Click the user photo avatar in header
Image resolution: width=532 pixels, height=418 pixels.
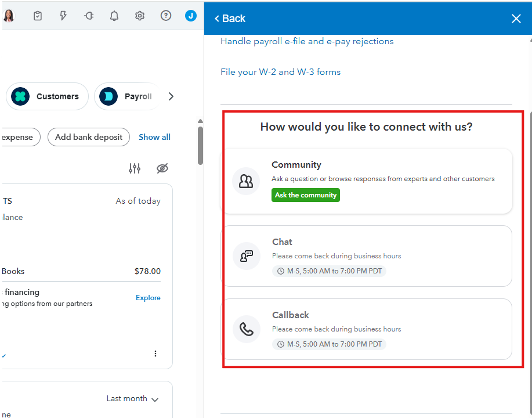tap(9, 16)
